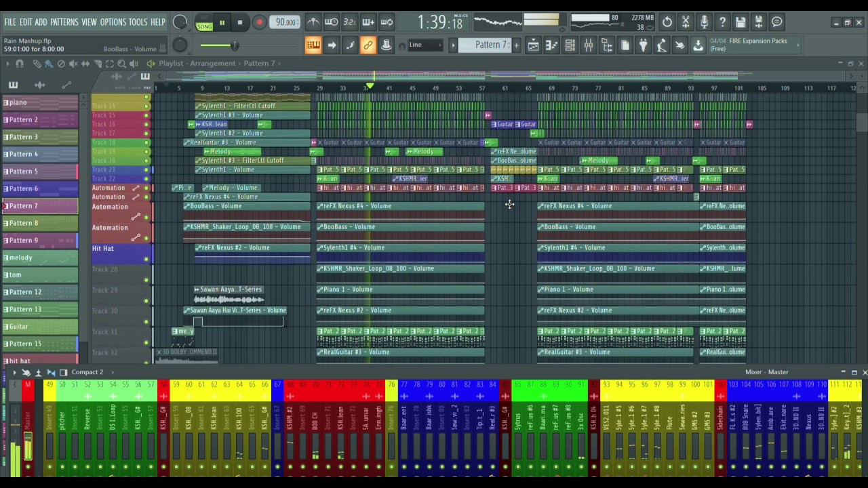Mute Track 30 green light

point(146,322)
